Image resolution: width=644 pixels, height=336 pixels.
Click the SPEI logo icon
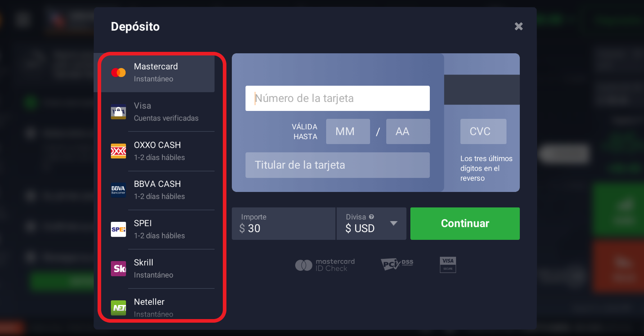[118, 229]
